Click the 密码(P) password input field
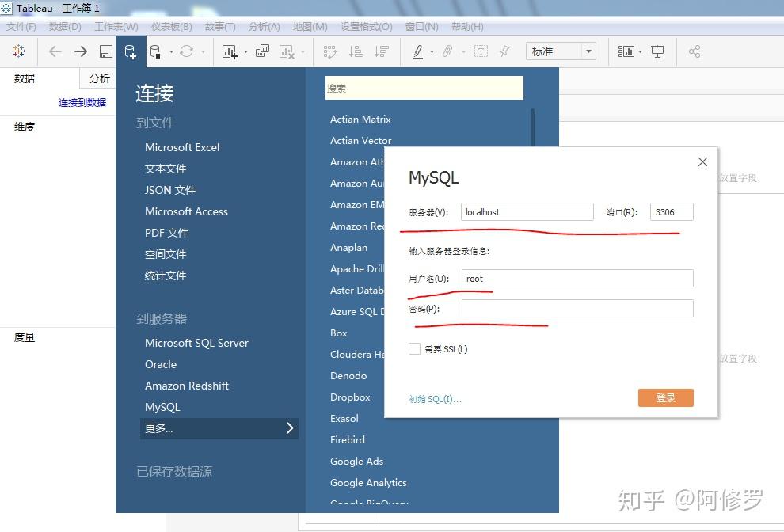784x532 pixels. pos(577,308)
